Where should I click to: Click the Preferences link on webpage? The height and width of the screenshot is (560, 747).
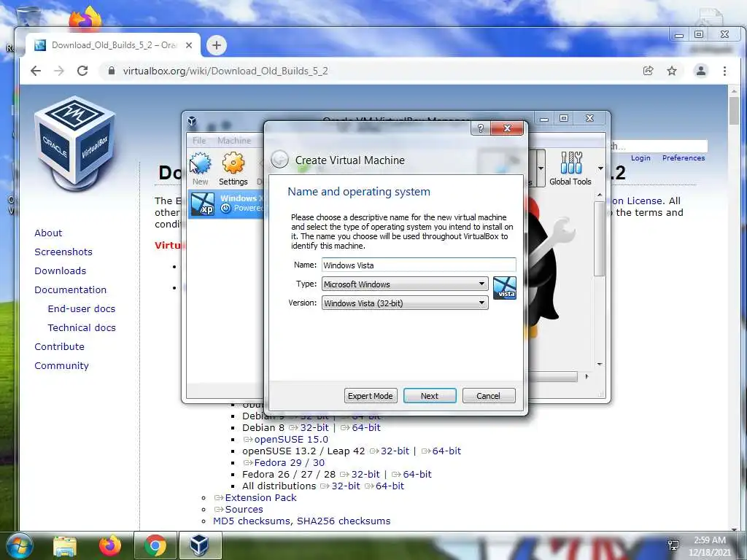pyautogui.click(x=683, y=158)
